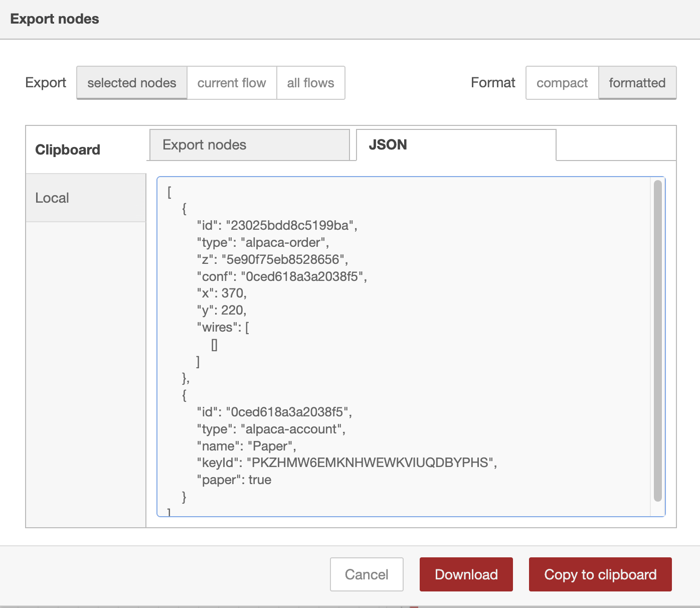Click the keyId value in the JSON
The height and width of the screenshot is (608, 700).
(370, 463)
